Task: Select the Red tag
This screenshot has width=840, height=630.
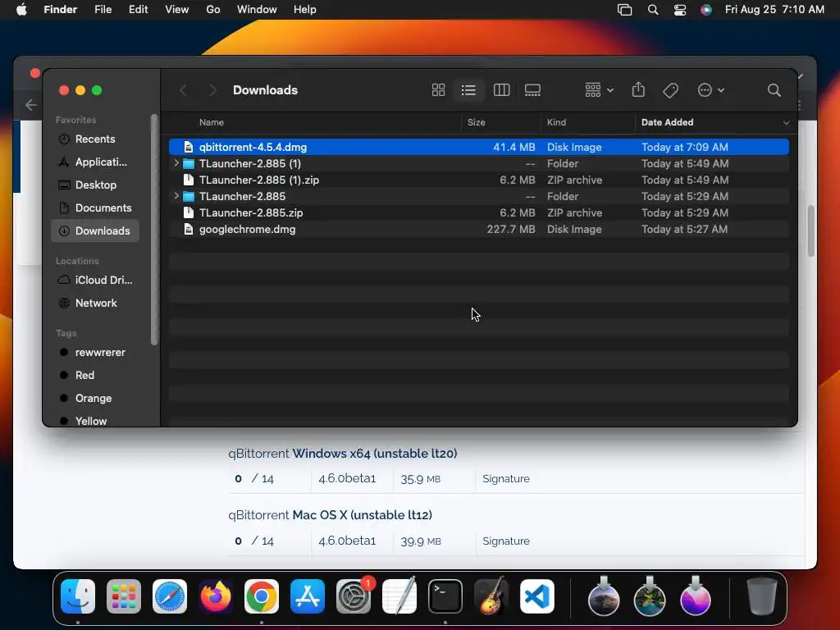Action: tap(95, 376)
